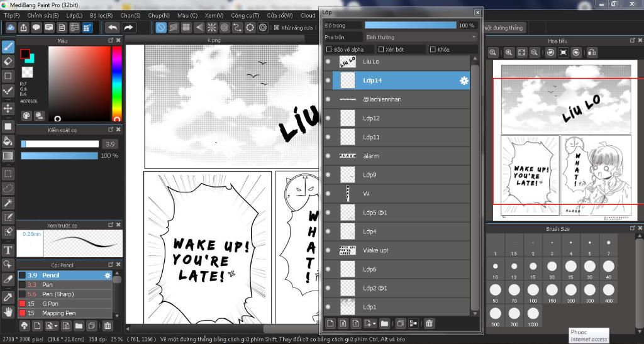Open Tệp(F) menu
The image size is (644, 344).
tap(11, 16)
